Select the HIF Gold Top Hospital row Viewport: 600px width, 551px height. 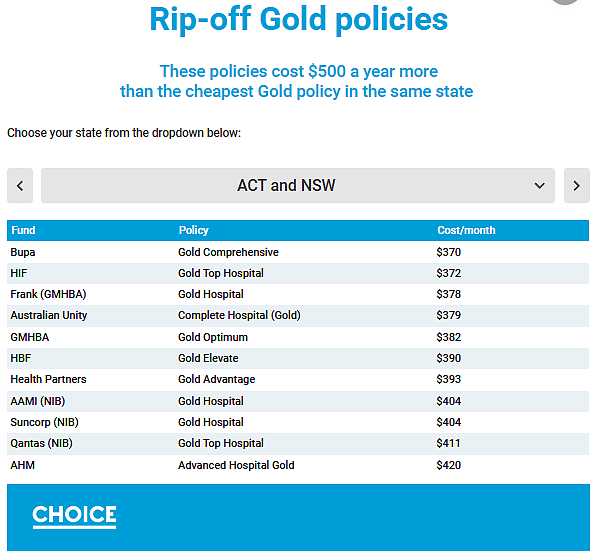tap(298, 273)
